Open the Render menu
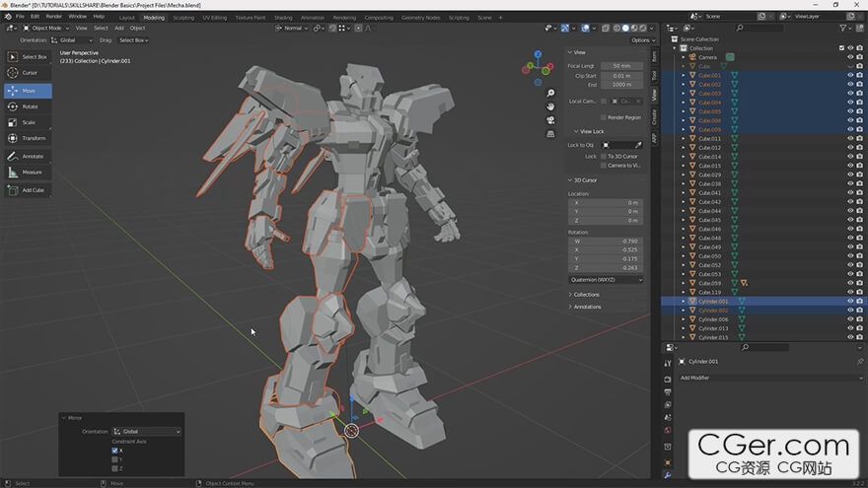 pyautogui.click(x=54, y=17)
